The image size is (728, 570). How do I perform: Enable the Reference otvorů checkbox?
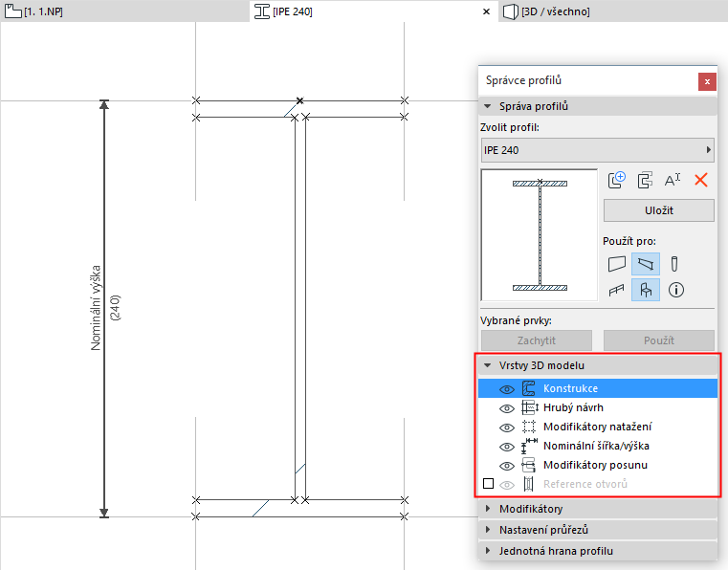click(488, 484)
